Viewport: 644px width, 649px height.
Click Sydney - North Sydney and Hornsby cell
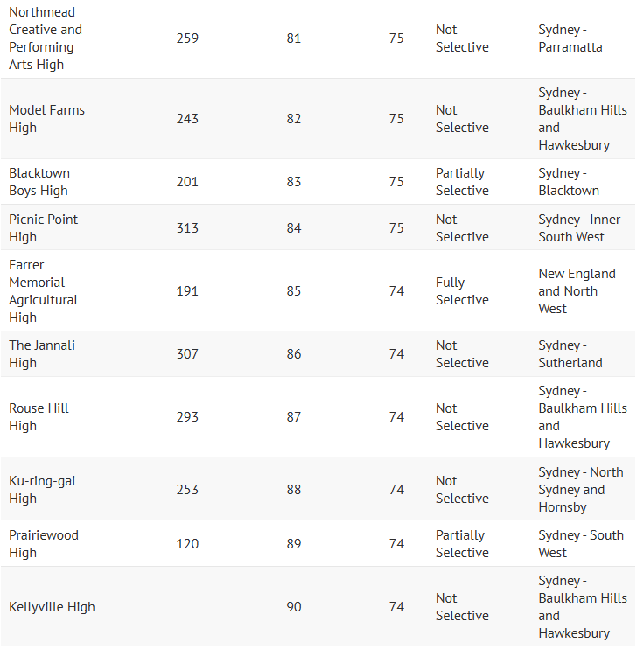tap(581, 490)
